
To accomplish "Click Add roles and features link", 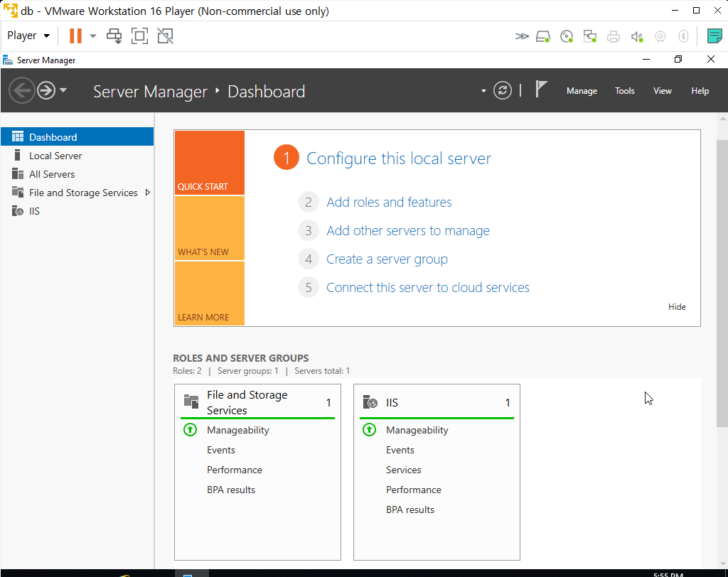I will coord(389,203).
